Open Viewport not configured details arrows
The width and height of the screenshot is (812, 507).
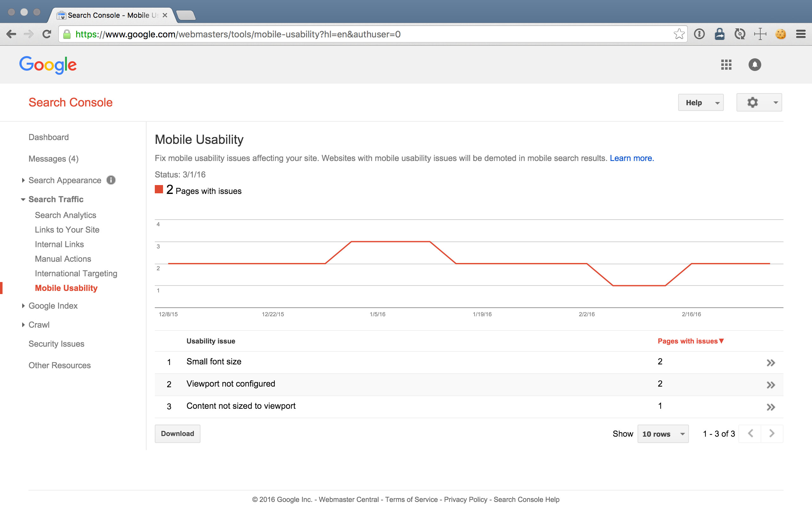click(771, 385)
